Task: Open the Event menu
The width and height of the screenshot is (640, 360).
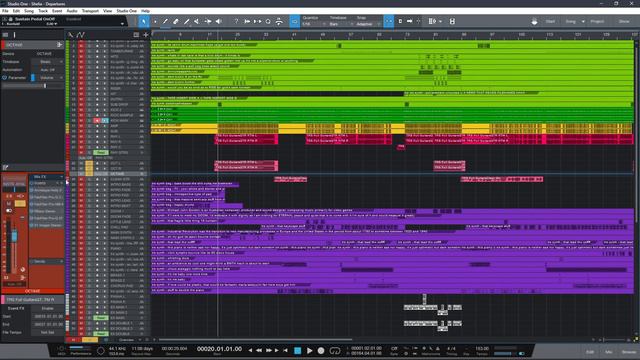Action: click(57, 11)
